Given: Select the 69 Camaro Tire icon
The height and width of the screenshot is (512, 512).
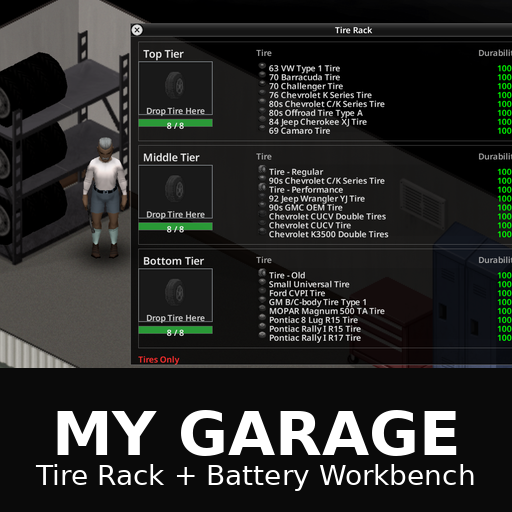Looking at the screenshot, I should 262,128.
